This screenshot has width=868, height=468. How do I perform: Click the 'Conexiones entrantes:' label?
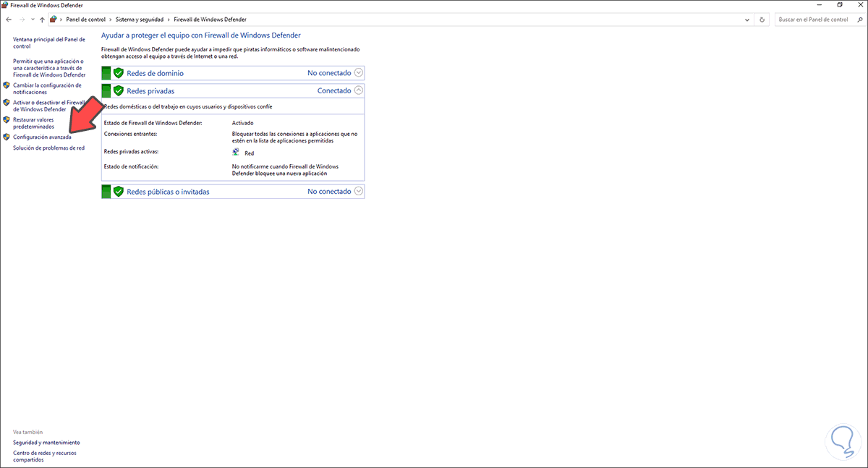pos(130,134)
